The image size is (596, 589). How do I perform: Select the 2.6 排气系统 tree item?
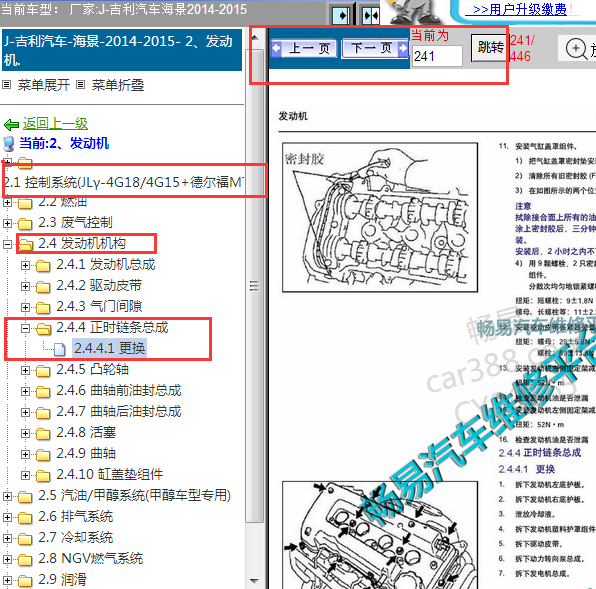[x=76, y=516]
